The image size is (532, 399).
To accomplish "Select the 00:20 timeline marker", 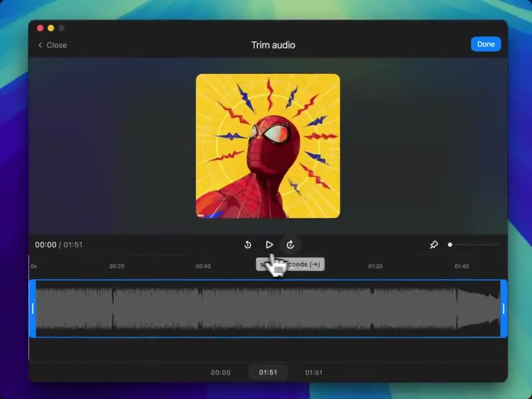I will coord(117,267).
